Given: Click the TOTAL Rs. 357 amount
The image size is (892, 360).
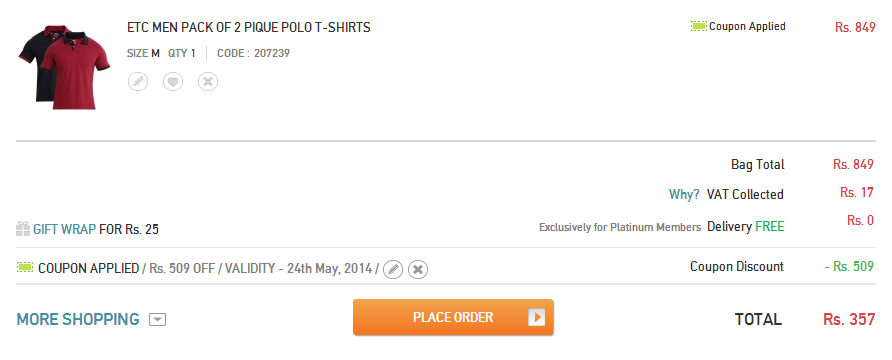Looking at the screenshot, I should click(849, 320).
